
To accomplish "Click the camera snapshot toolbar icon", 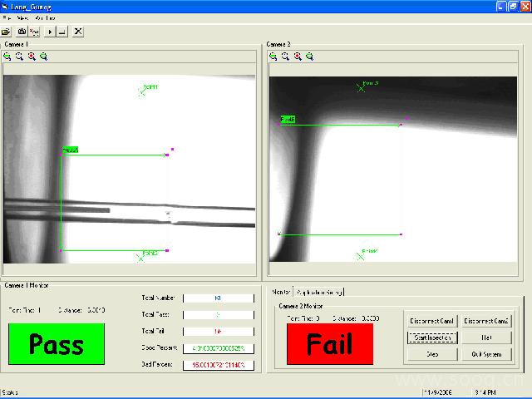I will click(22, 31).
